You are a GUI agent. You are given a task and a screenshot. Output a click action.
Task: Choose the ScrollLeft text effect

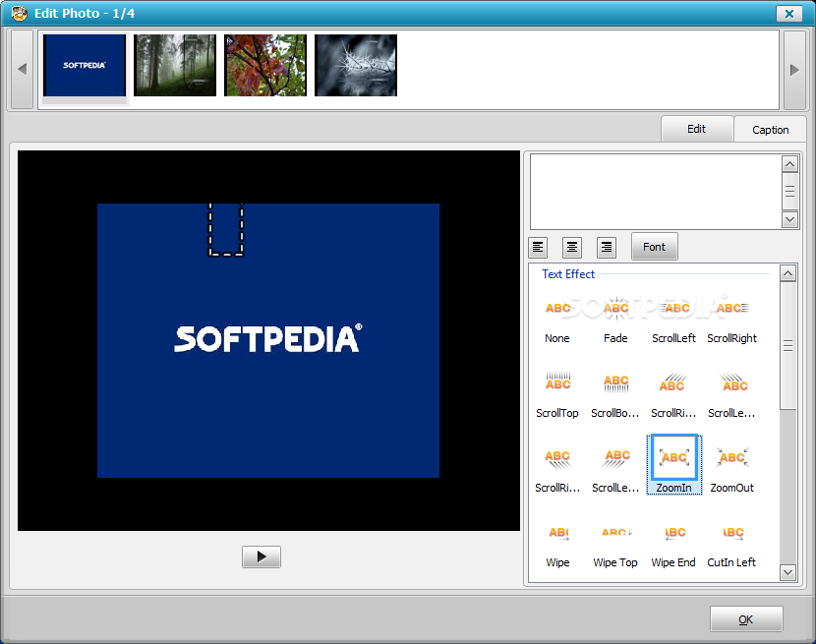click(x=673, y=319)
